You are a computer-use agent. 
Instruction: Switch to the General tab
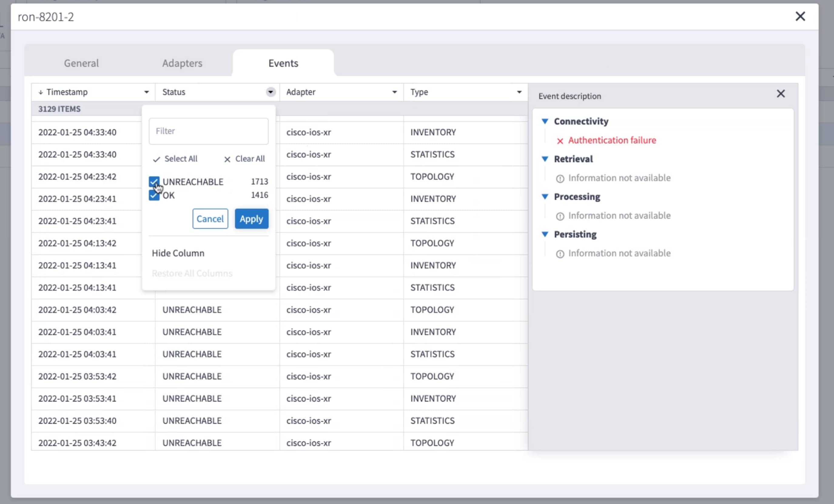coord(81,63)
